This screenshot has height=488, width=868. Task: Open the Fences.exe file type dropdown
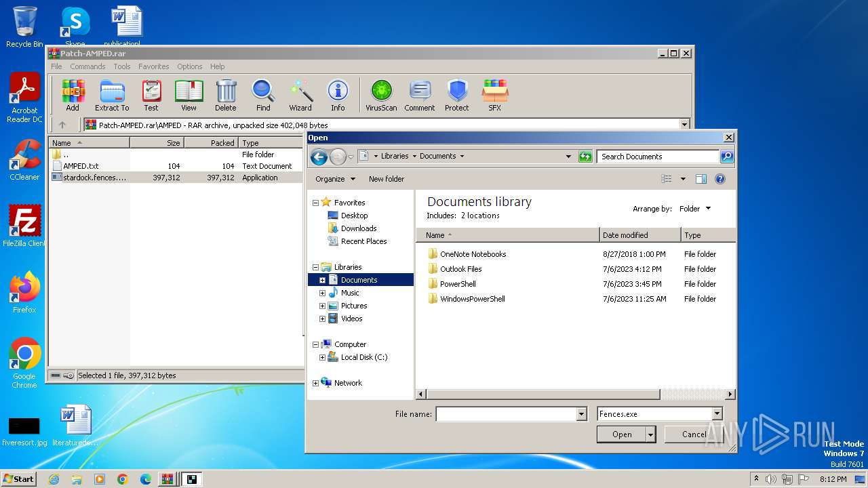(717, 414)
